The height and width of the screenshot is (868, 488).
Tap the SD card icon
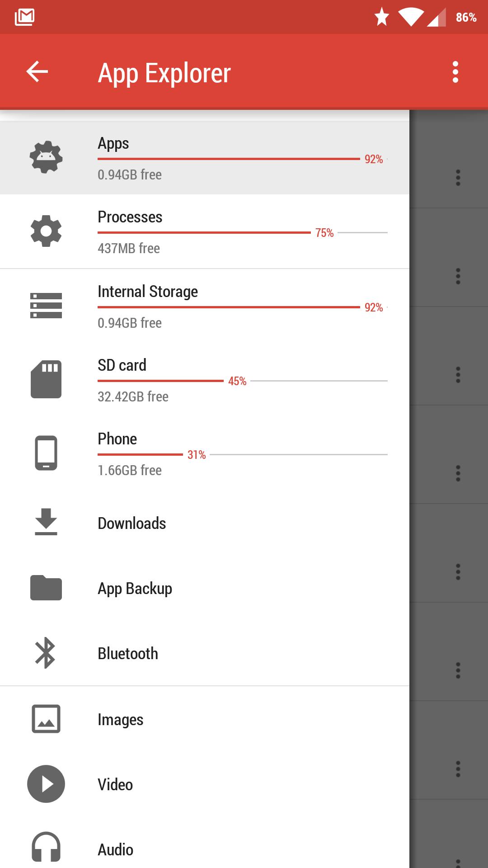[x=46, y=379]
